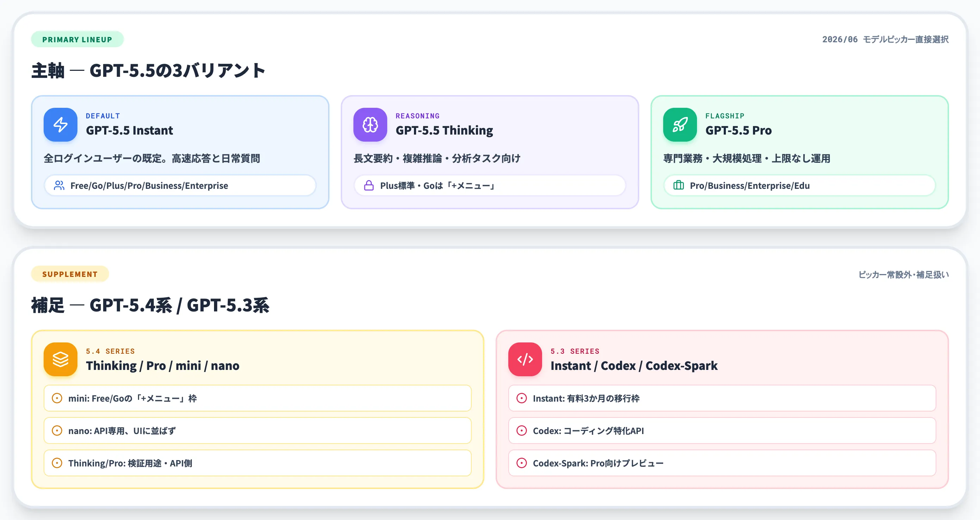The image size is (980, 520).
Task: Click the circle icon in the nano: API専用 row
Action: [x=57, y=431]
